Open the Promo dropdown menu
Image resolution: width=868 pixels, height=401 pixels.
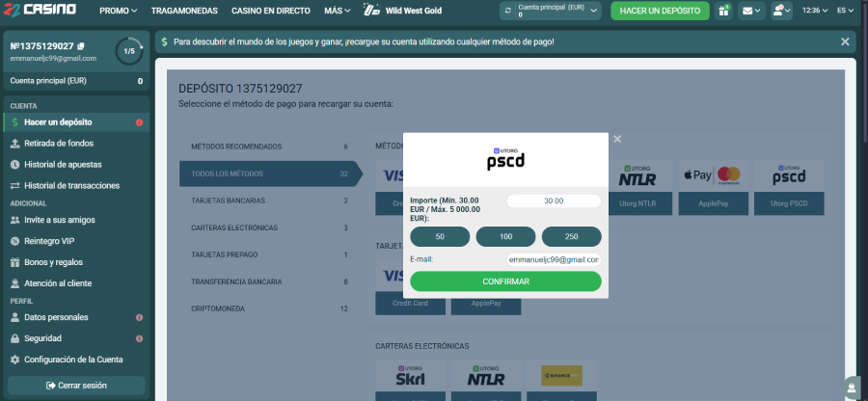tap(118, 12)
